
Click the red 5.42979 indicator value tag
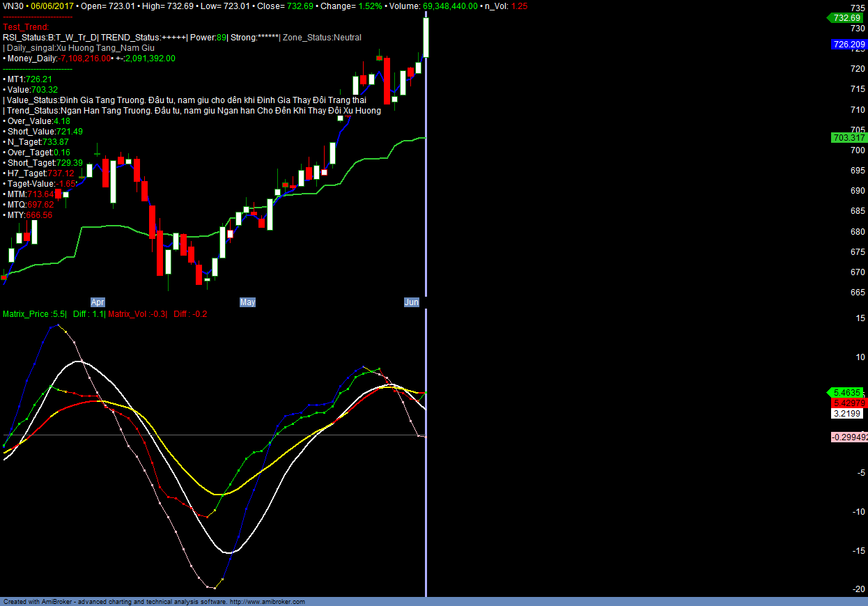[849, 403]
